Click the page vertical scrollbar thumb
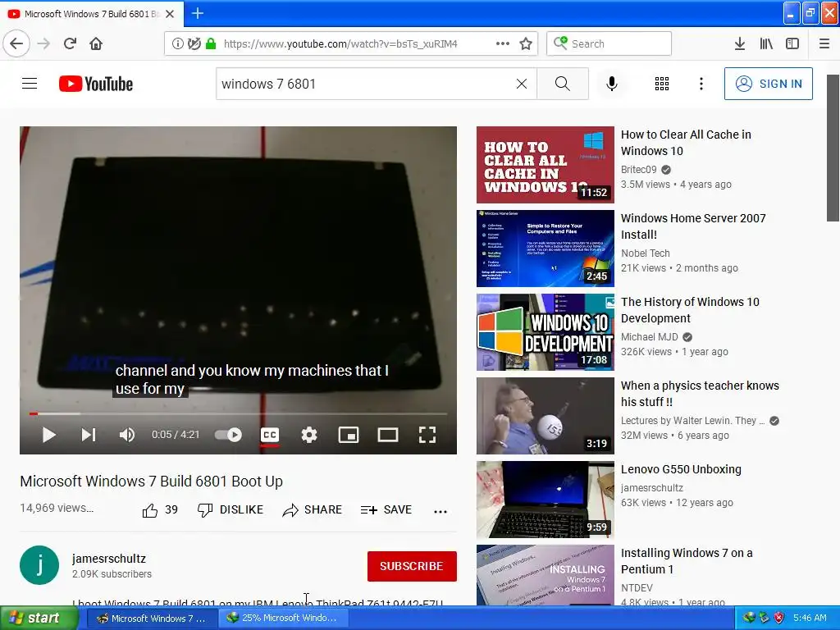Image resolution: width=840 pixels, height=630 pixels. (x=833, y=148)
